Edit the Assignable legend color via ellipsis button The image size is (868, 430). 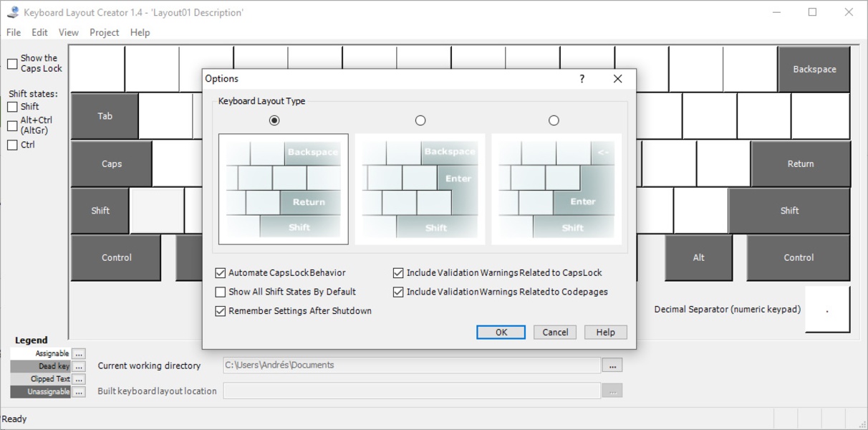tap(79, 353)
